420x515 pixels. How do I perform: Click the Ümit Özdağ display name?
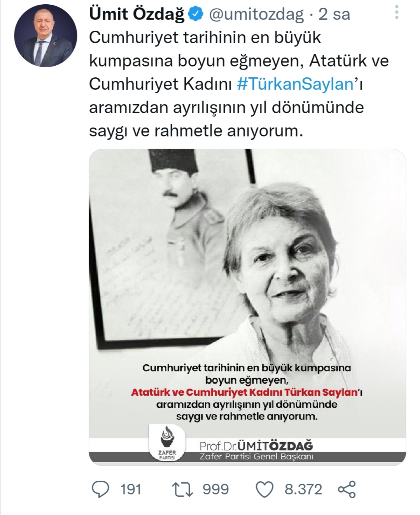tap(137, 14)
